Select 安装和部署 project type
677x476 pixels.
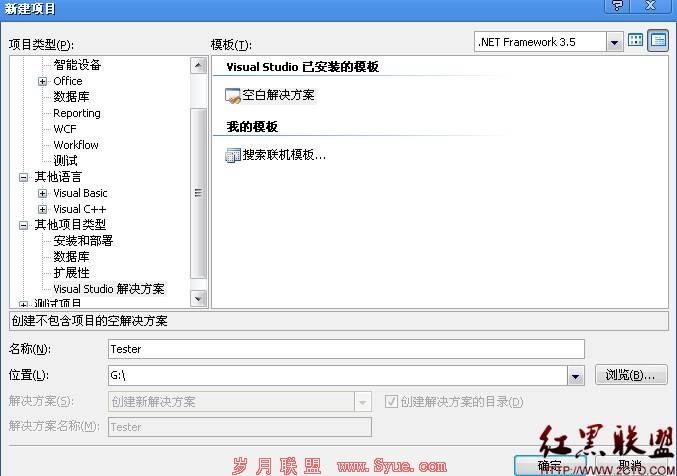[x=83, y=241]
